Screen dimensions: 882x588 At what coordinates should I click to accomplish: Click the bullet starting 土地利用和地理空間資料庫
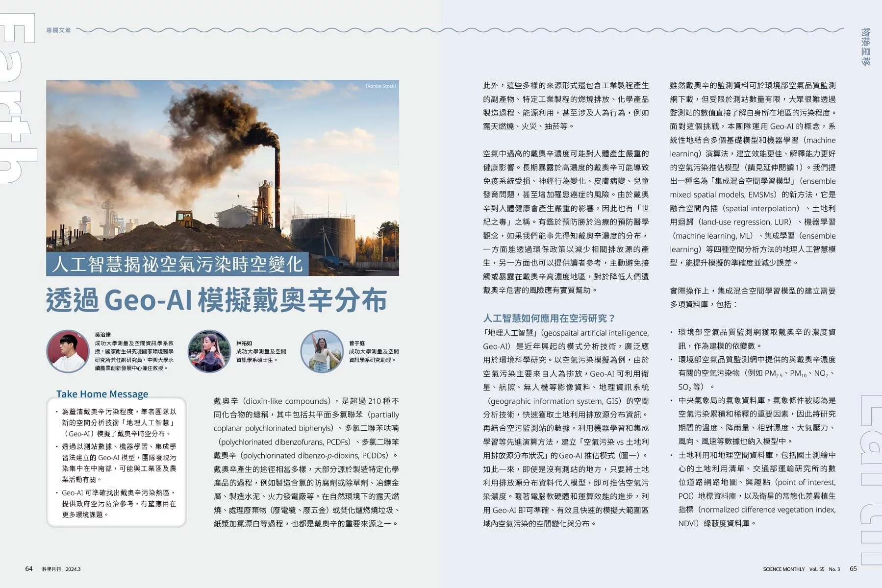click(x=753, y=489)
